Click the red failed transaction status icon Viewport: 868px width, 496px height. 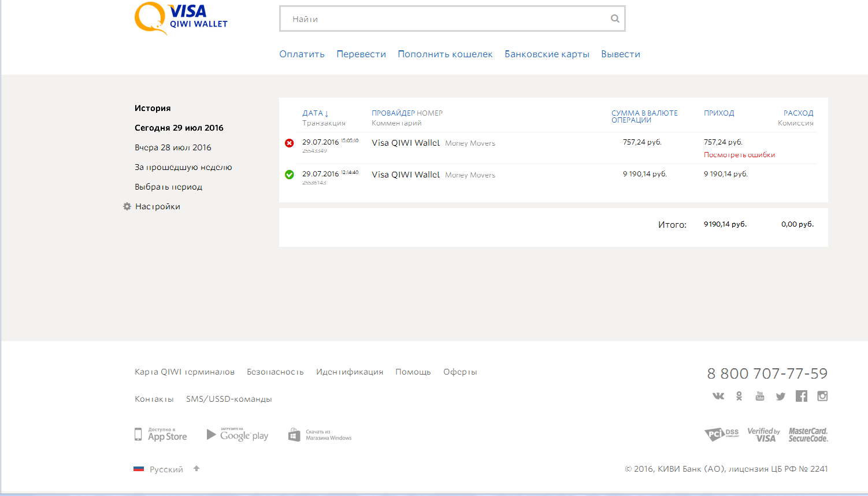coord(290,143)
